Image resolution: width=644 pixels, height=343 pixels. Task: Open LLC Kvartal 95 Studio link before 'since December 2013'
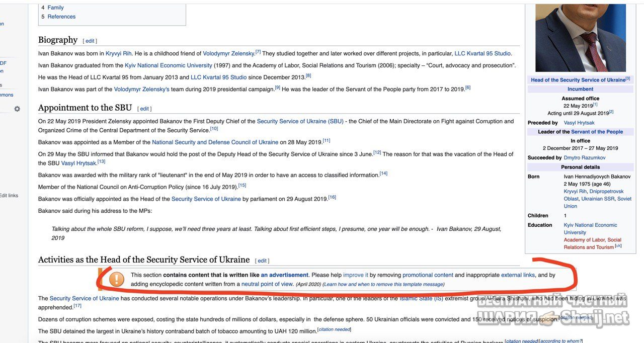click(219, 77)
